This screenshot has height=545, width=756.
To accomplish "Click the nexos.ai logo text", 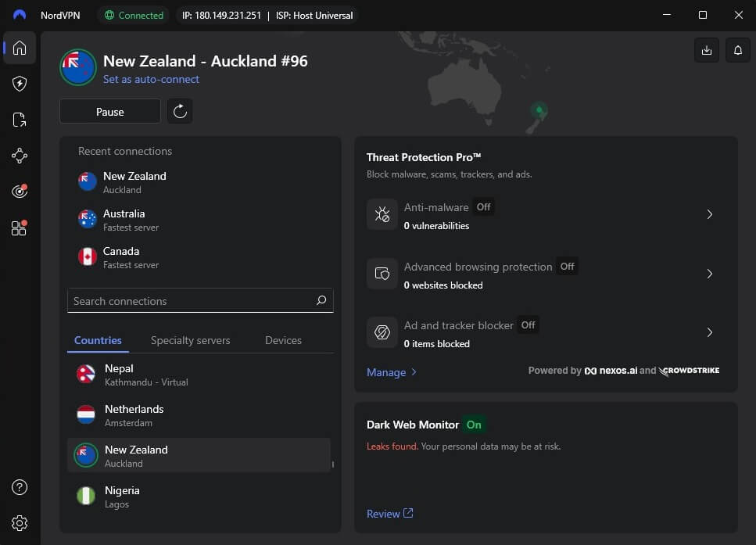I will pyautogui.click(x=611, y=371).
